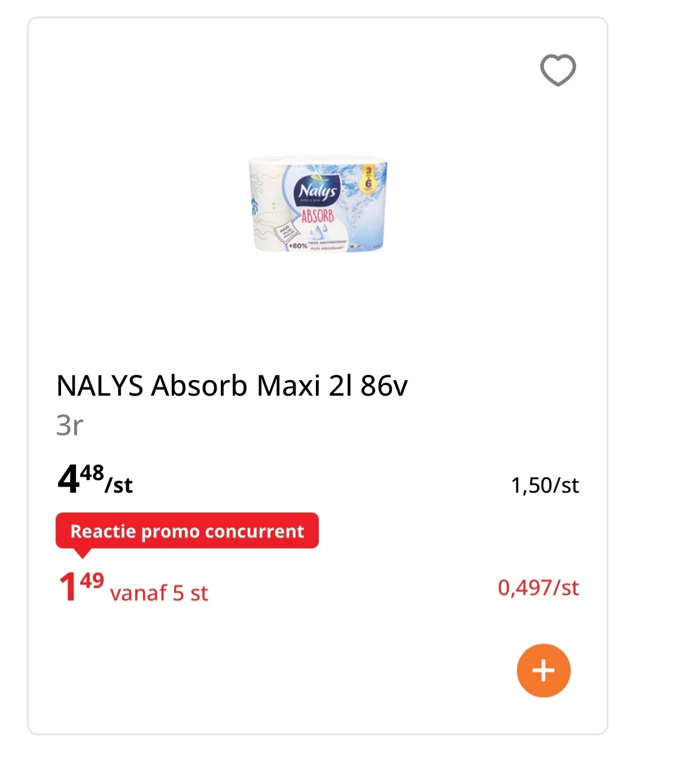Select the '3r' subtitle under the title
The image size is (700, 768).
click(x=69, y=426)
